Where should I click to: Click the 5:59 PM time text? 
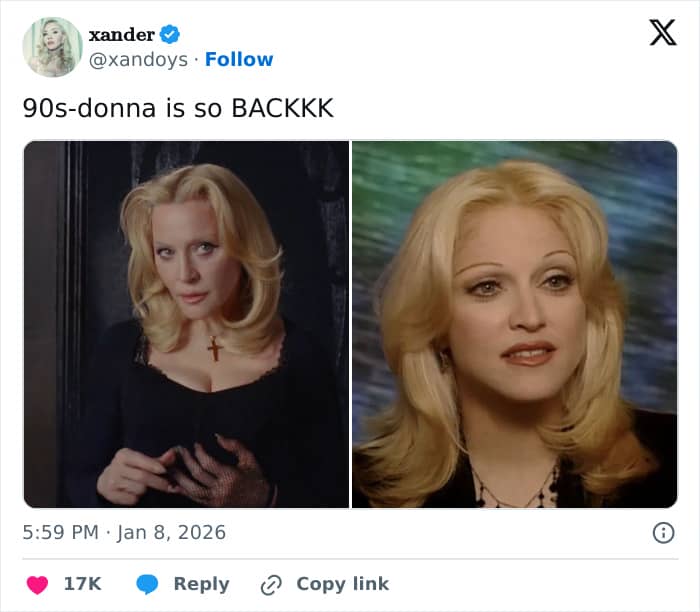tap(60, 532)
